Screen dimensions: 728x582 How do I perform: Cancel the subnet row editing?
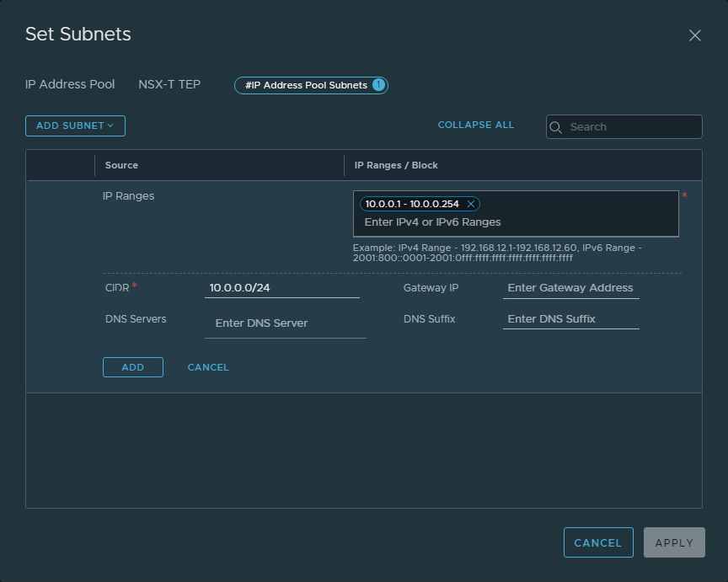click(x=208, y=367)
